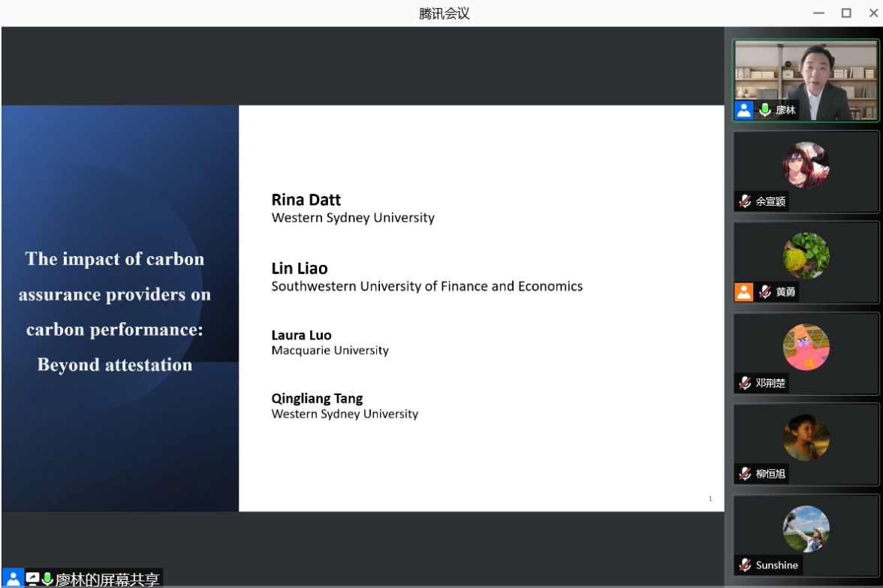The image size is (883, 588).
Task: Select 柳恒旭's child photo avatar
Action: pos(806,438)
